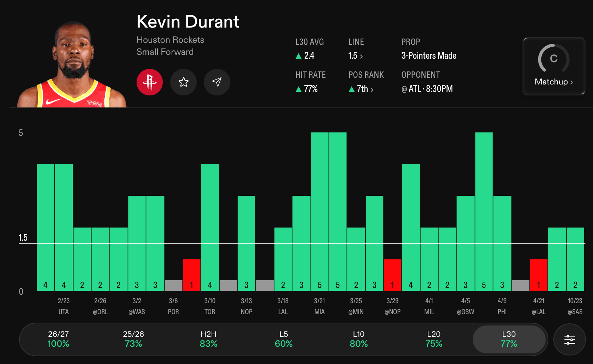Click the Kevin Durant name heading

tap(188, 22)
